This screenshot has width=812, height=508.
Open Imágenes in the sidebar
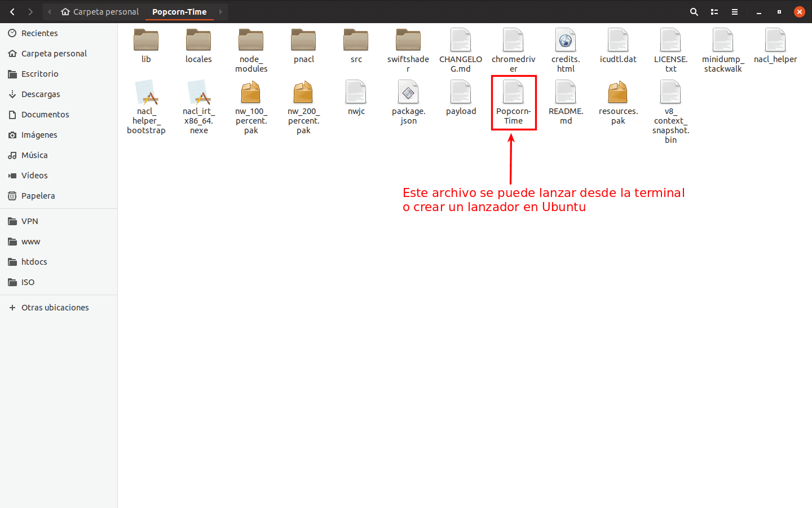point(59,135)
